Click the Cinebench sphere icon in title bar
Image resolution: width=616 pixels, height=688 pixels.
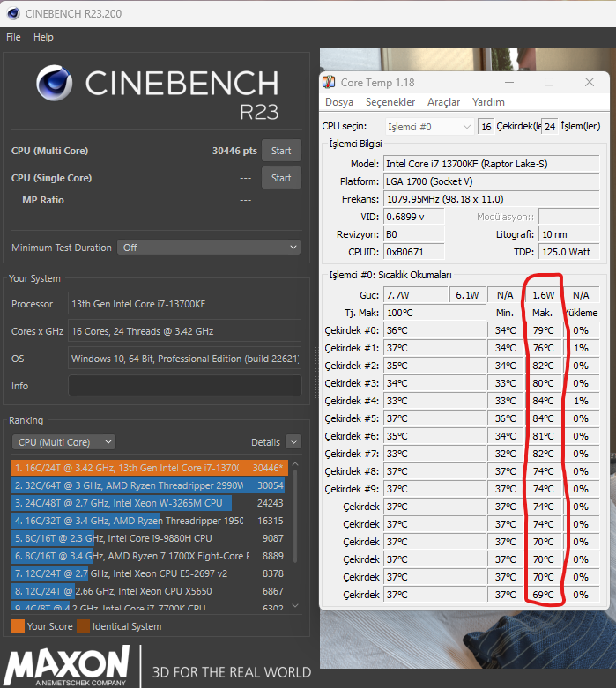pyautogui.click(x=13, y=13)
